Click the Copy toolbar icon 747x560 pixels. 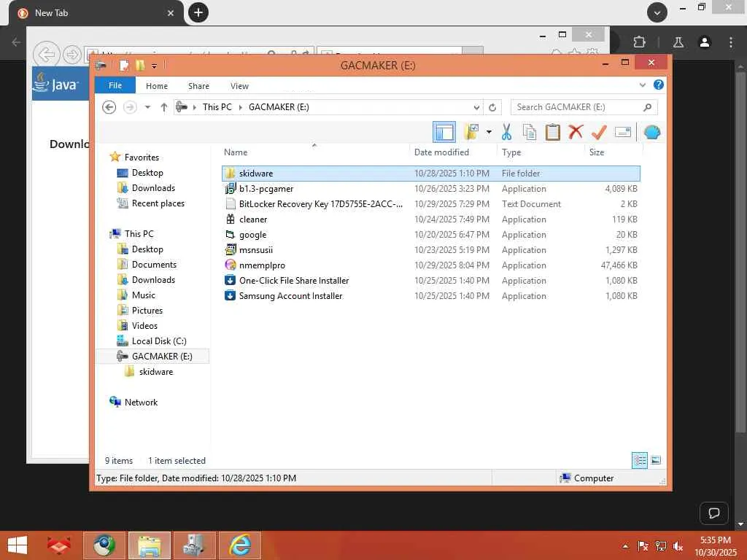click(x=530, y=132)
